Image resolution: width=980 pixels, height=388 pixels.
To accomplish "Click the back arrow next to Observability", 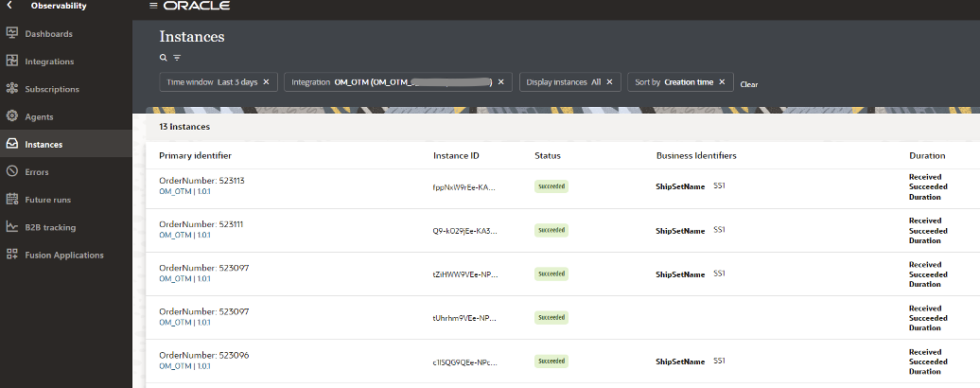I will tap(9, 6).
